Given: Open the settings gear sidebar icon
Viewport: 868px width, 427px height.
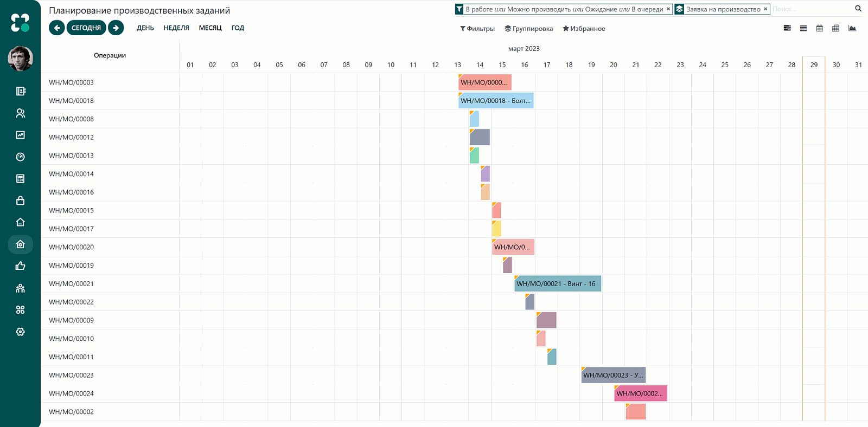Looking at the screenshot, I should [x=21, y=332].
